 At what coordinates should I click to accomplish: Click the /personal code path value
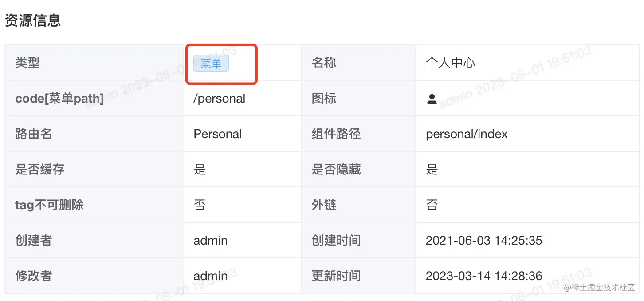click(219, 99)
